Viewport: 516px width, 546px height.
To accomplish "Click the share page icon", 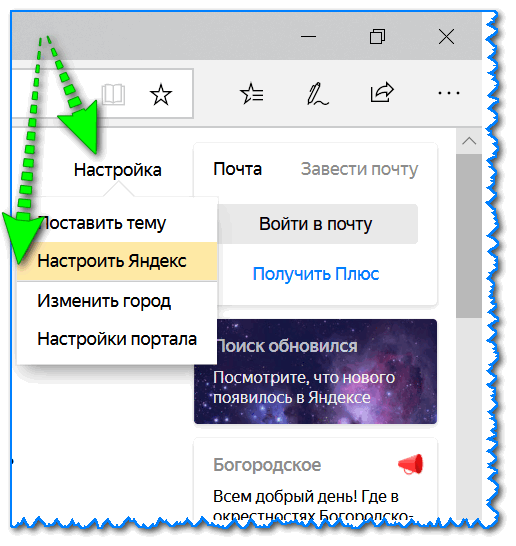I will (382, 92).
